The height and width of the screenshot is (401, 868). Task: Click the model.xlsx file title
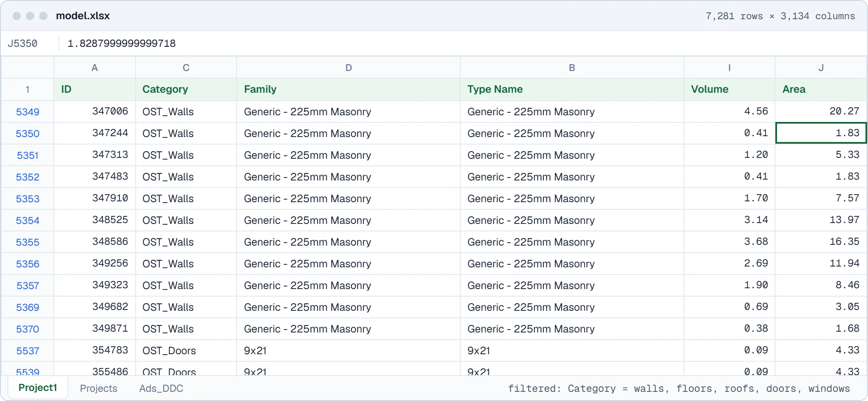pos(83,16)
